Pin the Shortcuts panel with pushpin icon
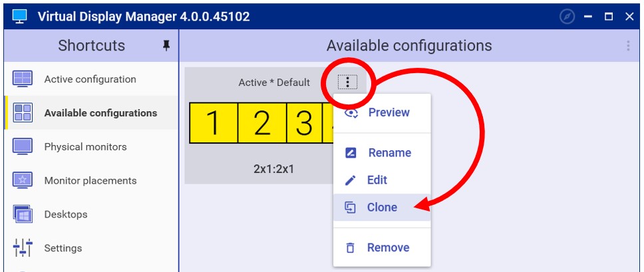This screenshot has width=644, height=272. point(166,45)
